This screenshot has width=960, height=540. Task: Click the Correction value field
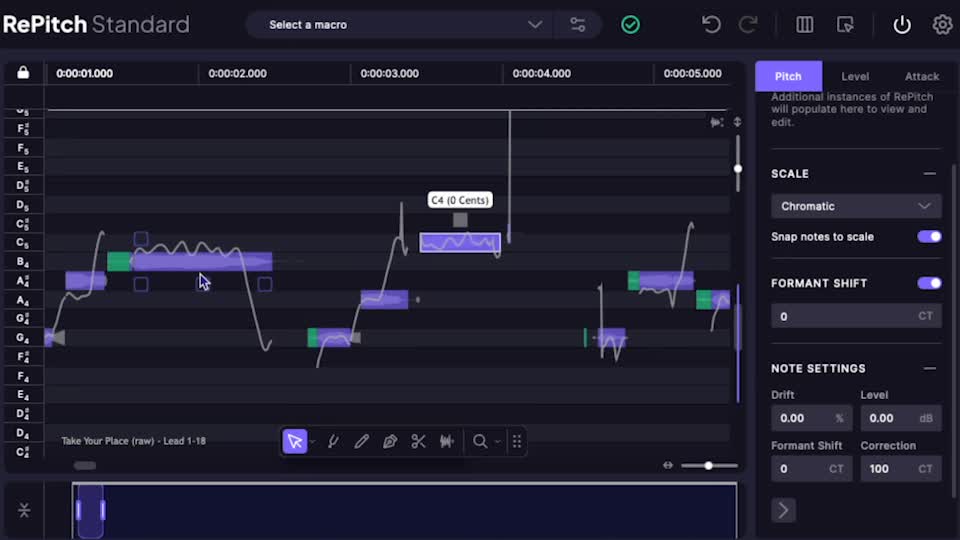point(898,468)
